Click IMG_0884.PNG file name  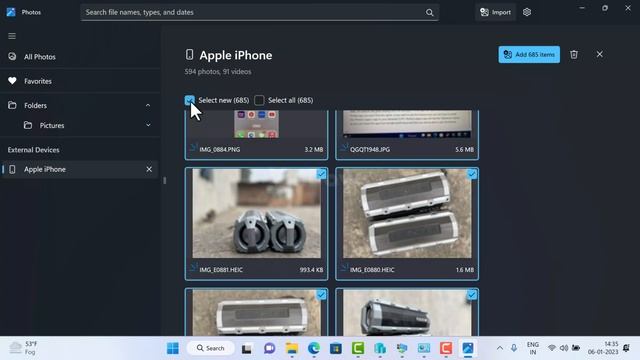click(x=220, y=149)
